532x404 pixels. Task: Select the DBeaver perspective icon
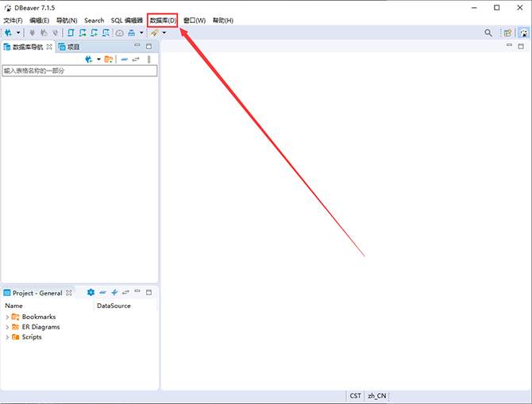click(523, 33)
